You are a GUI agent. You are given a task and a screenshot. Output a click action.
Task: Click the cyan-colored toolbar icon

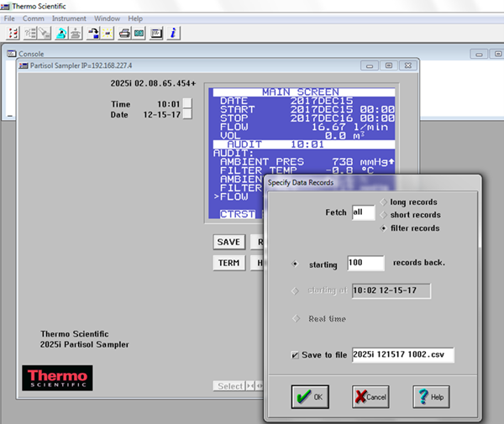point(60,34)
